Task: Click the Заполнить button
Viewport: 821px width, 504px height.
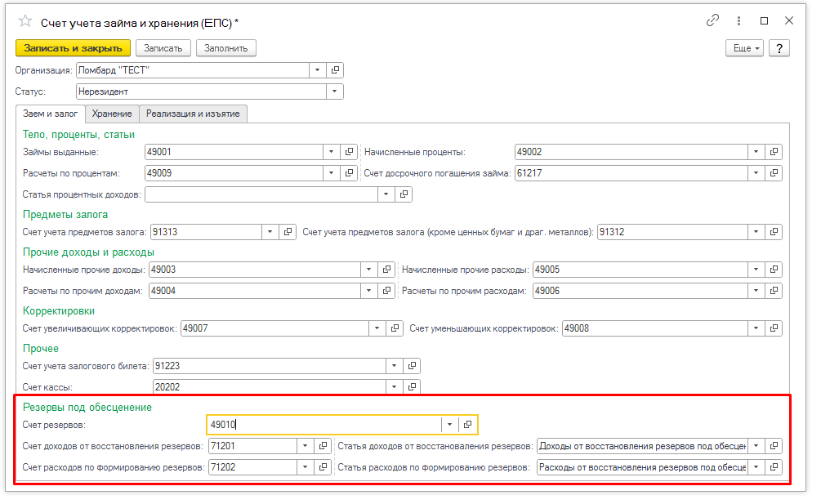Action: (226, 48)
